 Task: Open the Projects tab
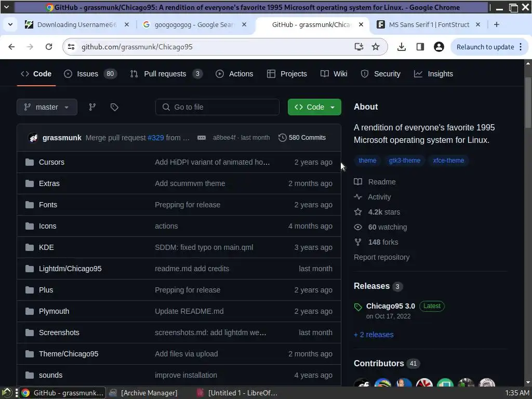point(287,74)
